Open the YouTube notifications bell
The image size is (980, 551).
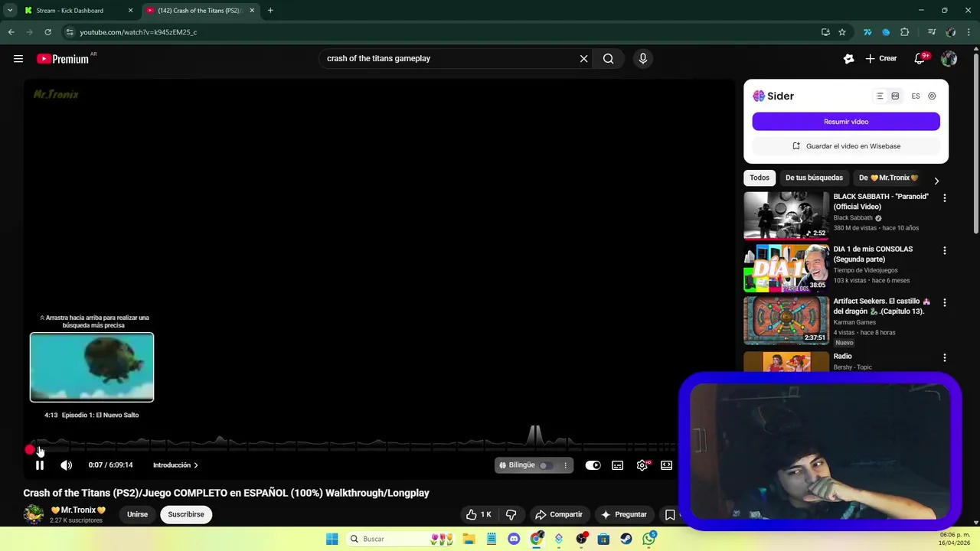[x=920, y=58]
